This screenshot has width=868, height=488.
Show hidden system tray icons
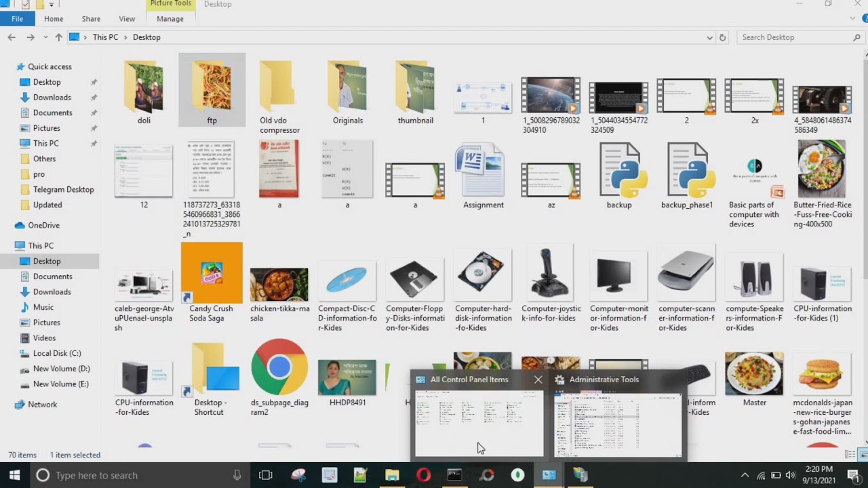745,475
